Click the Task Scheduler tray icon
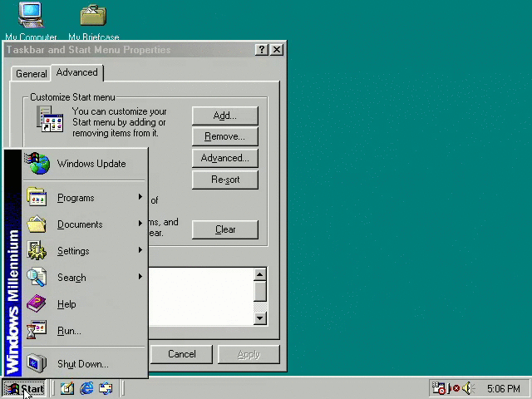 coord(438,388)
